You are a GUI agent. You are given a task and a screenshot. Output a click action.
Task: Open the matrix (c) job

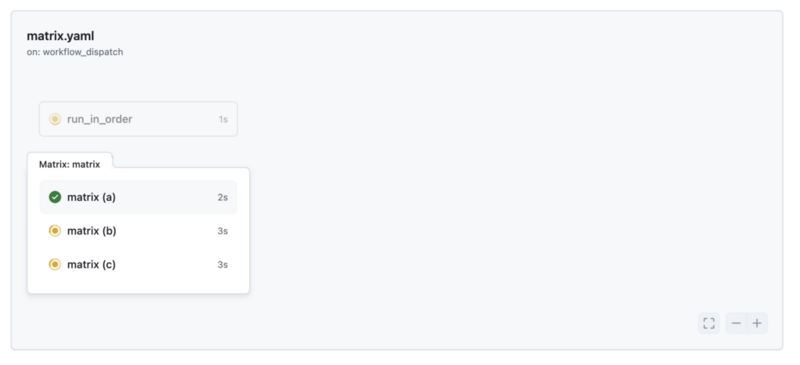pos(138,264)
